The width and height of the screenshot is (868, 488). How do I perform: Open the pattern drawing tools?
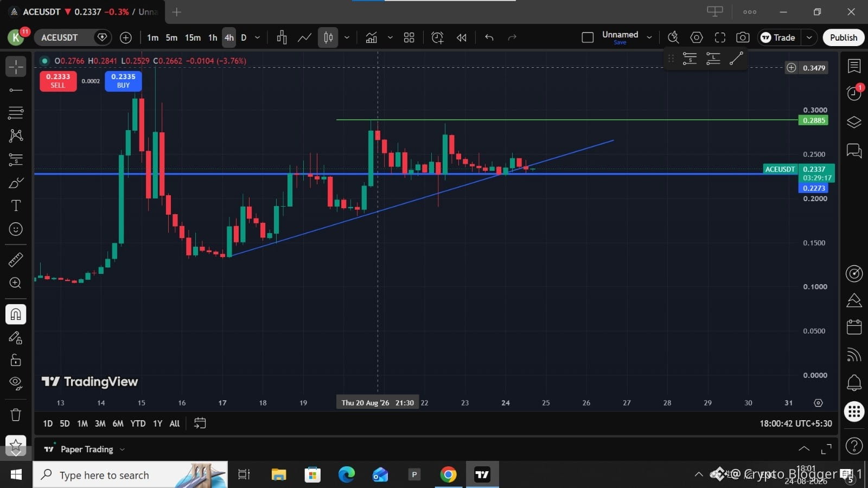(16, 136)
